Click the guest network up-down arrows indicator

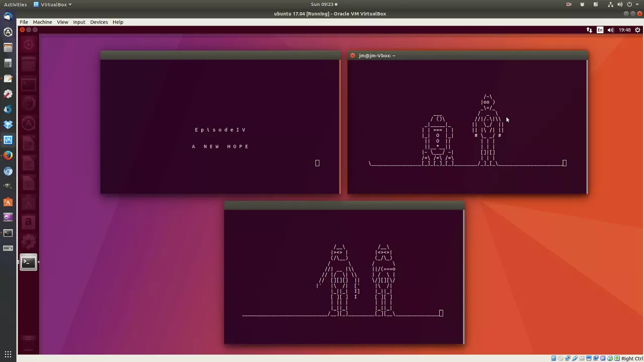point(589,30)
